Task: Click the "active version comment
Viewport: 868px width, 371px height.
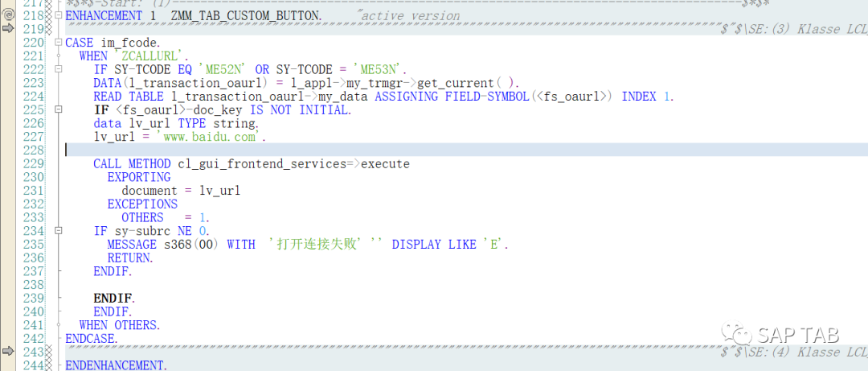Action: click(410, 15)
